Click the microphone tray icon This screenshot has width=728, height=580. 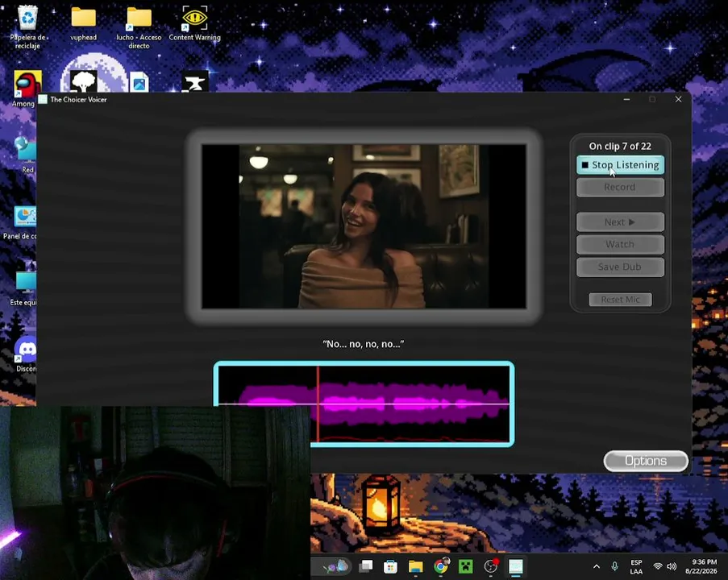pyautogui.click(x=614, y=566)
